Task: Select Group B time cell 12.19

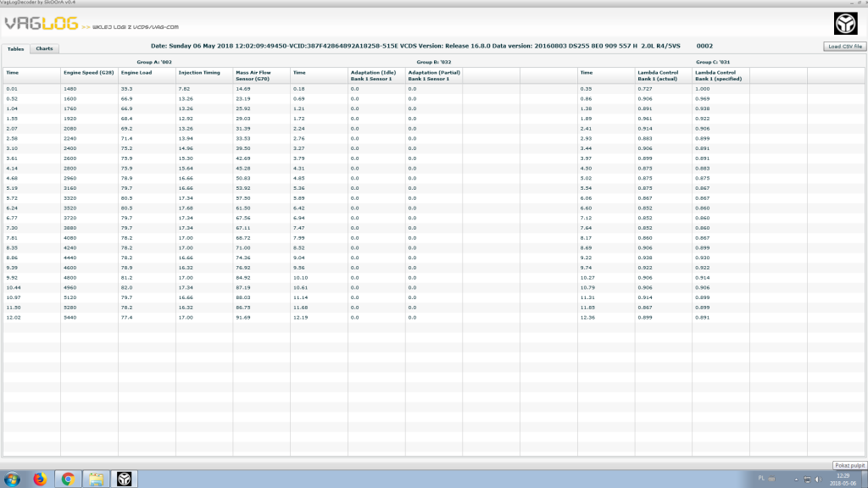Action: 301,318
